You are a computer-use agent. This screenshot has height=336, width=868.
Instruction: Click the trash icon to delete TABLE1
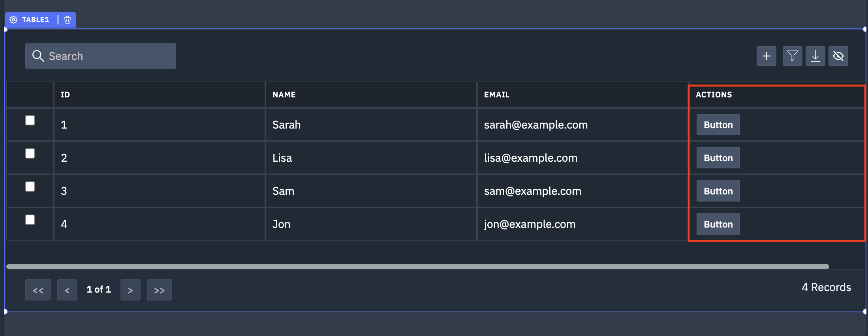pos(67,19)
